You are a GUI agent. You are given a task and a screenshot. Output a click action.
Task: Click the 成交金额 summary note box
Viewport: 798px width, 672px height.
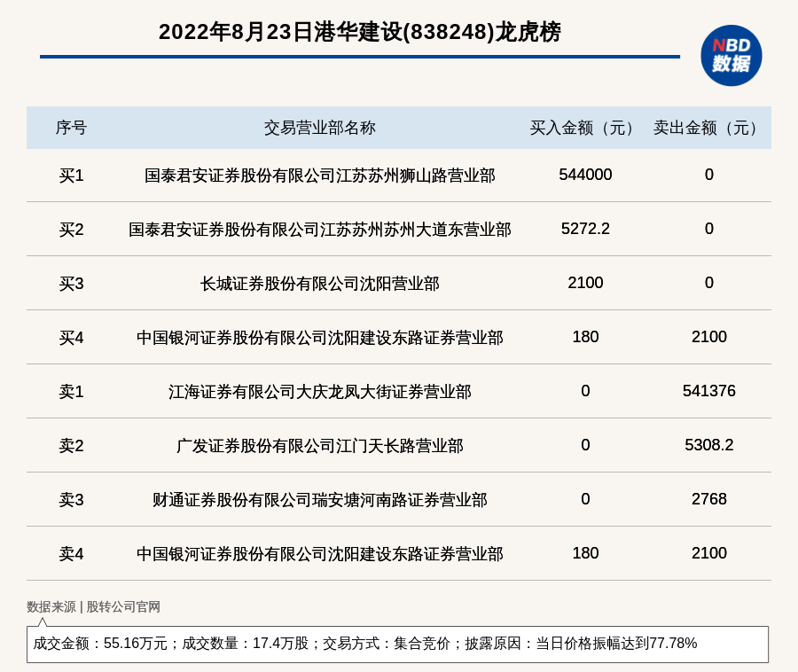point(397,644)
